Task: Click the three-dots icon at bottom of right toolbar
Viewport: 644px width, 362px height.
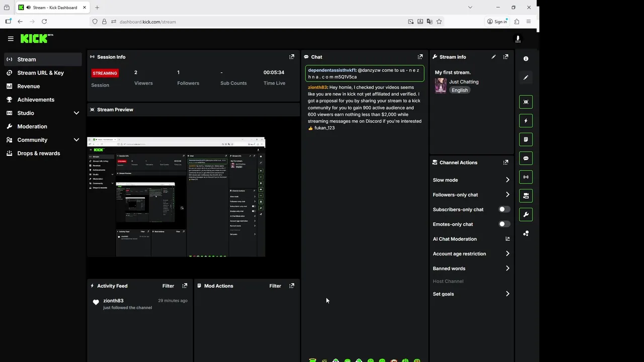Action: click(526, 233)
